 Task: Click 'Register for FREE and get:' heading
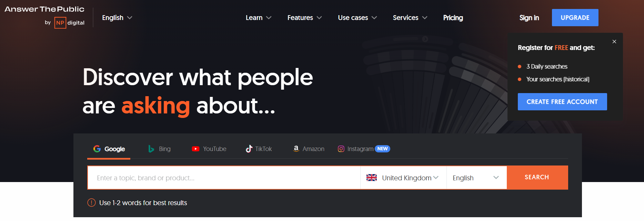556,48
